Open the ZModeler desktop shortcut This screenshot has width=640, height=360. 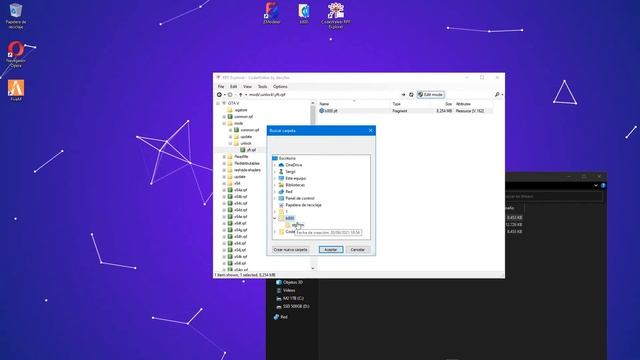pos(272,13)
